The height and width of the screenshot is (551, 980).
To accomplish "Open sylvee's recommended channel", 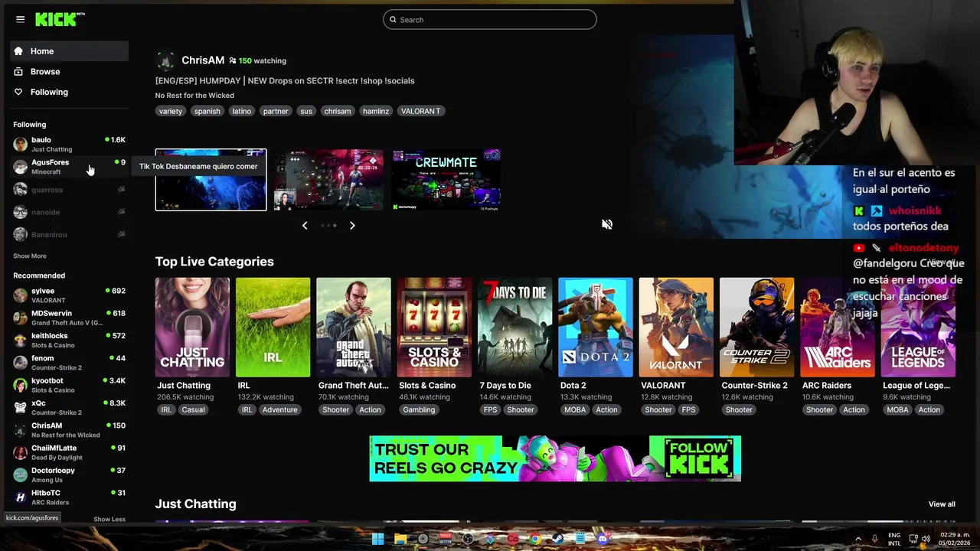I will (x=69, y=295).
